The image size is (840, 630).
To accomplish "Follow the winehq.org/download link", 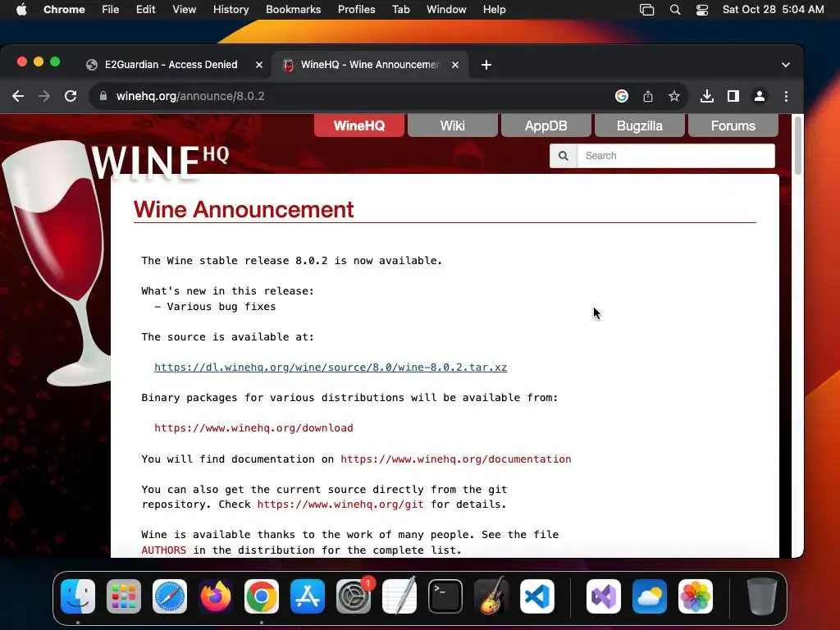I will pos(253,428).
